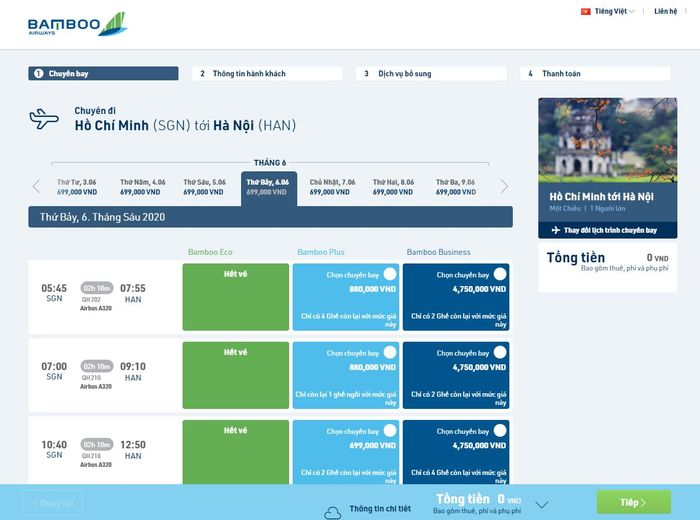Click the Bamboo Eco column header

tap(210, 252)
